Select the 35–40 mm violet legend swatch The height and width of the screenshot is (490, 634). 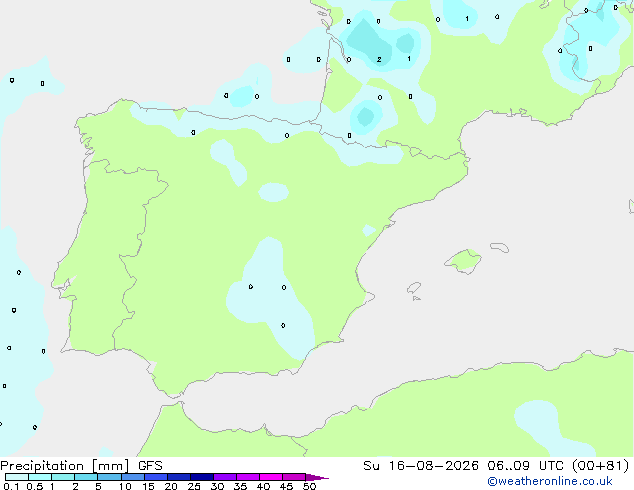[248, 477]
